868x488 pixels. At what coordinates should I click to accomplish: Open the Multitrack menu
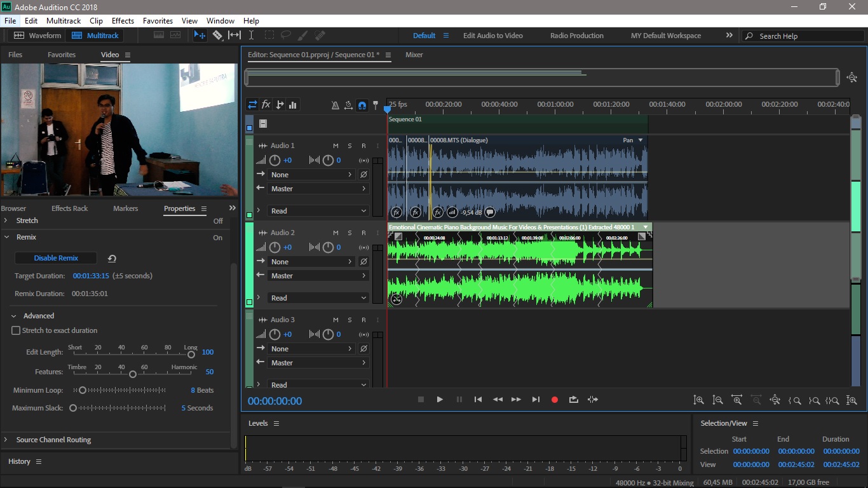(x=64, y=21)
